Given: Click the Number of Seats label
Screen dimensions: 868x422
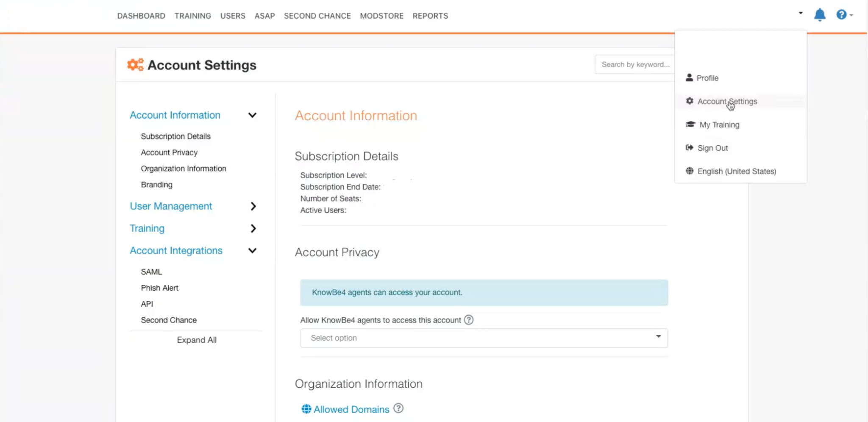Looking at the screenshot, I should [x=331, y=198].
